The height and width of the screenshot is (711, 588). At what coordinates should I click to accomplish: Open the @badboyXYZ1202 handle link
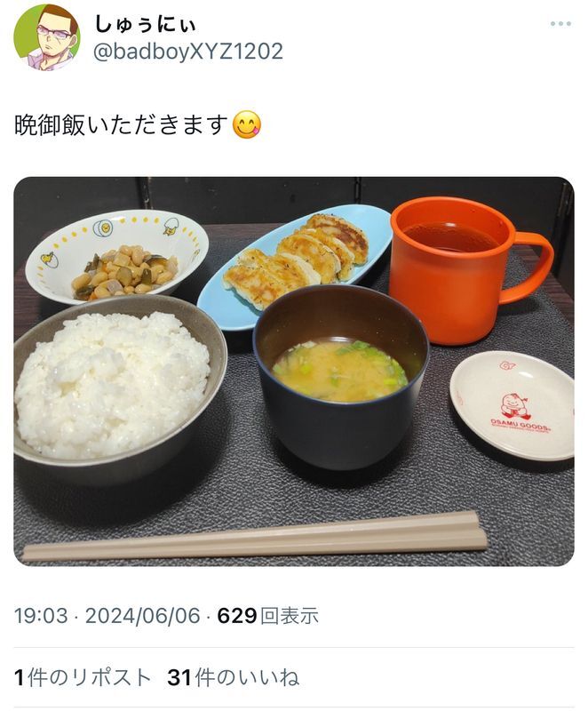pos(188,52)
